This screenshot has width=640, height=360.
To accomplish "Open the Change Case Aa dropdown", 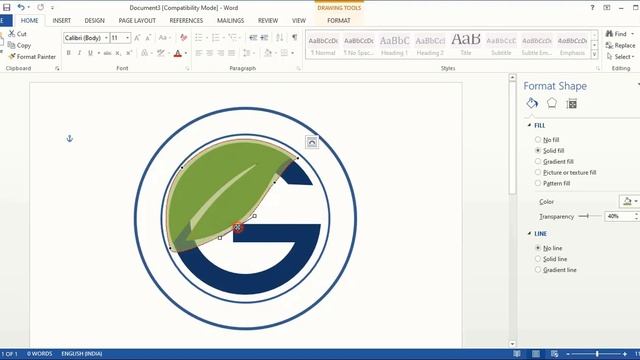I will click(x=164, y=38).
